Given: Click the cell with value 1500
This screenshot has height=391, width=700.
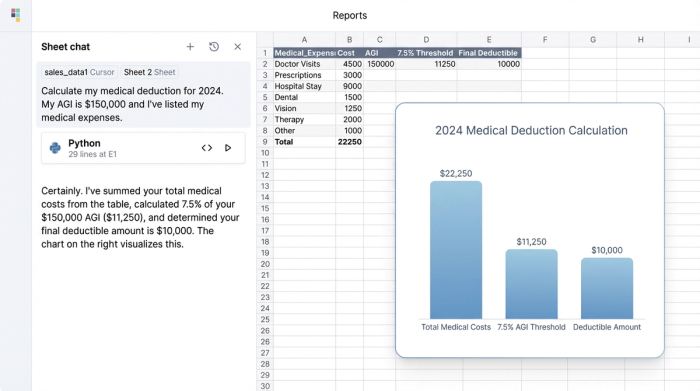Looking at the screenshot, I should click(350, 98).
